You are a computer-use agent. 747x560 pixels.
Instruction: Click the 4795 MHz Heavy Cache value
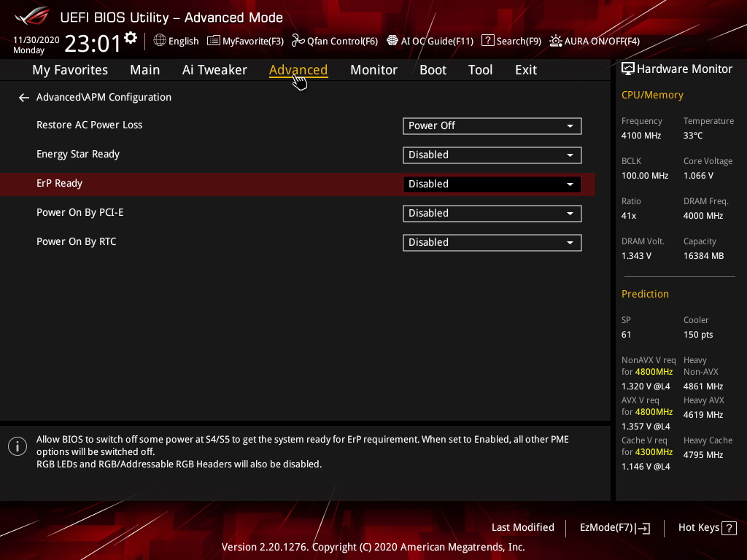(x=703, y=455)
